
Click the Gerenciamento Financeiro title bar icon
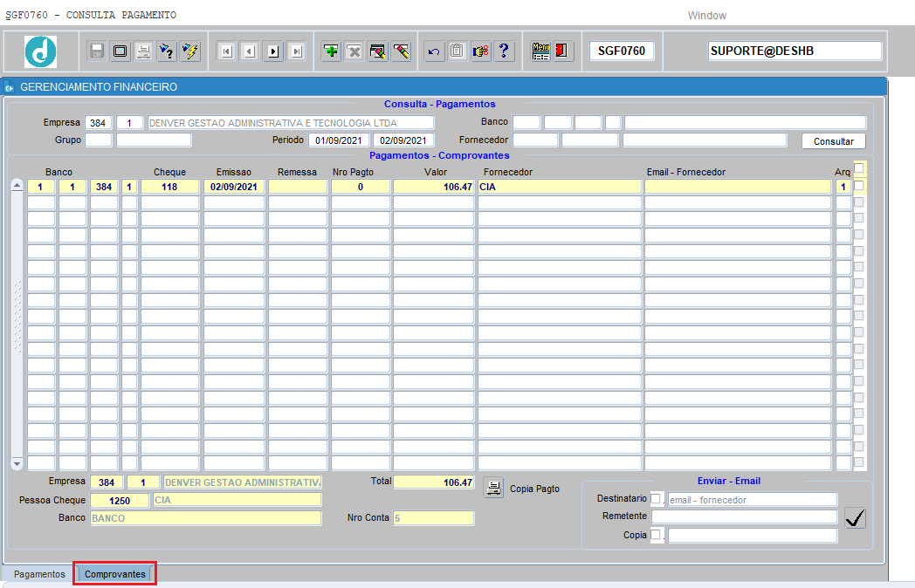[10, 87]
